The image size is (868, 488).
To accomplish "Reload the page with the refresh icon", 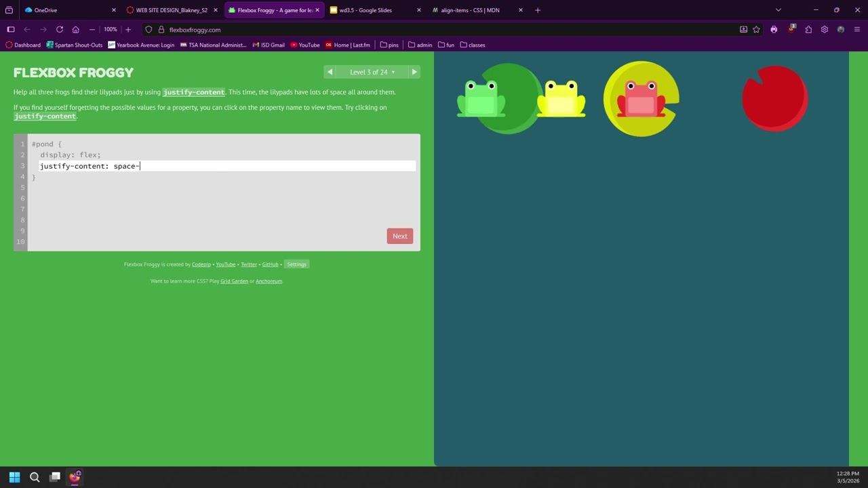I will 60,30.
